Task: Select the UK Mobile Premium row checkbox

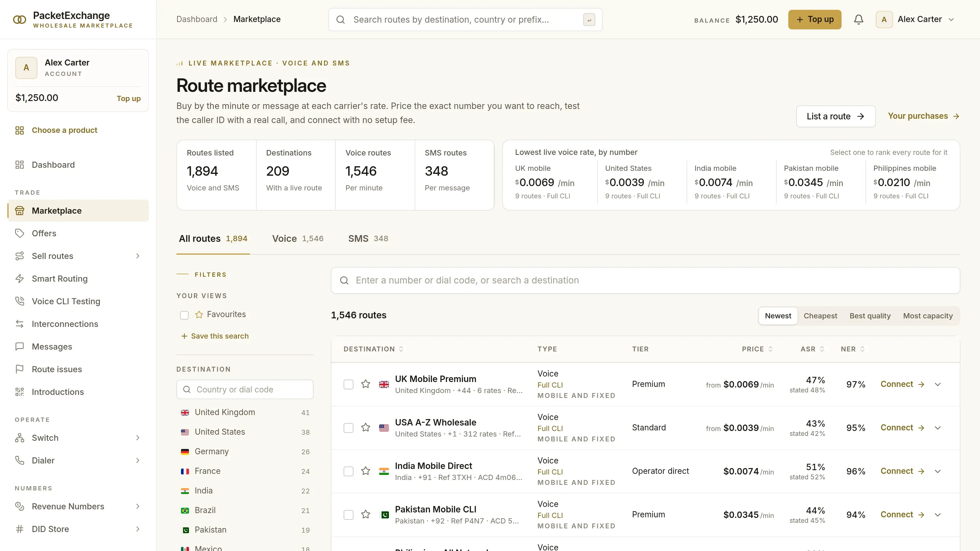Action: 348,384
